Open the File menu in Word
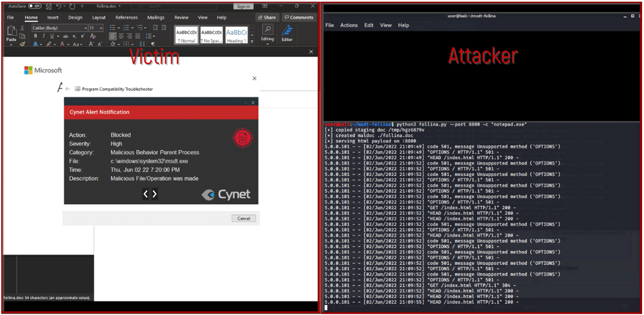The image size is (644, 315). tap(10, 18)
